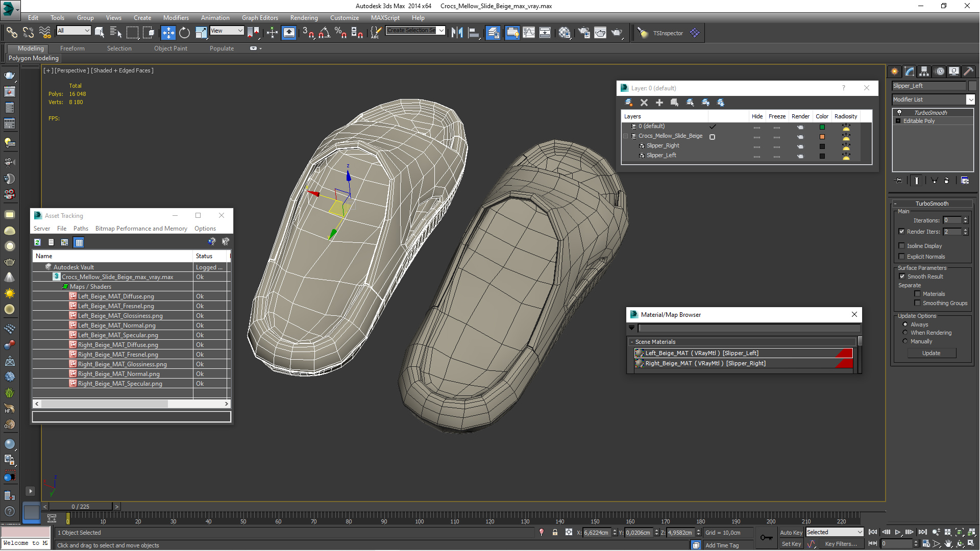Open Material/Map Browser options arrow
This screenshot has width=980, height=551.
click(x=632, y=328)
